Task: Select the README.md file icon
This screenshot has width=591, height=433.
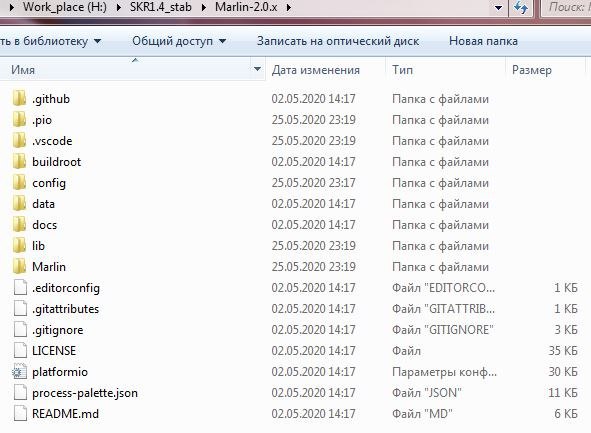Action: pyautogui.click(x=20, y=414)
